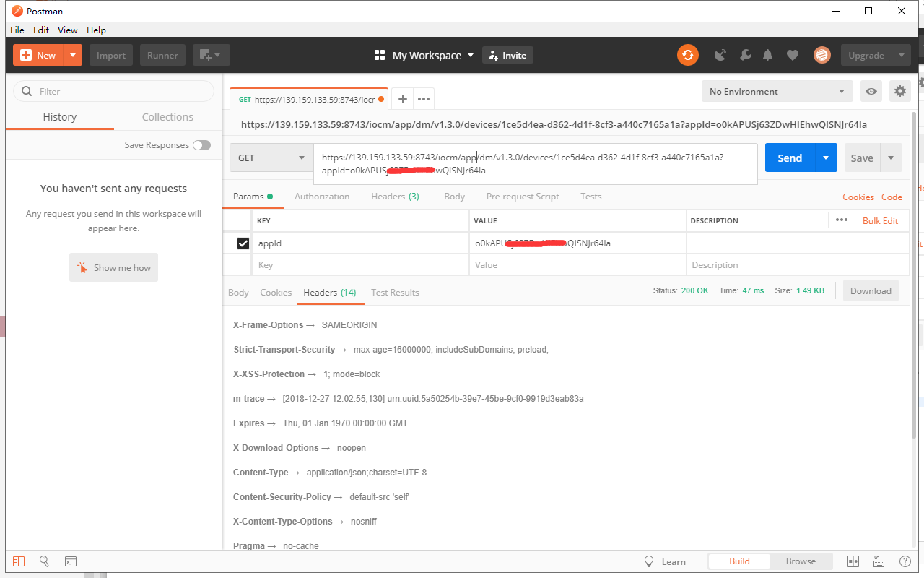Open the Authorization tab

click(x=322, y=197)
